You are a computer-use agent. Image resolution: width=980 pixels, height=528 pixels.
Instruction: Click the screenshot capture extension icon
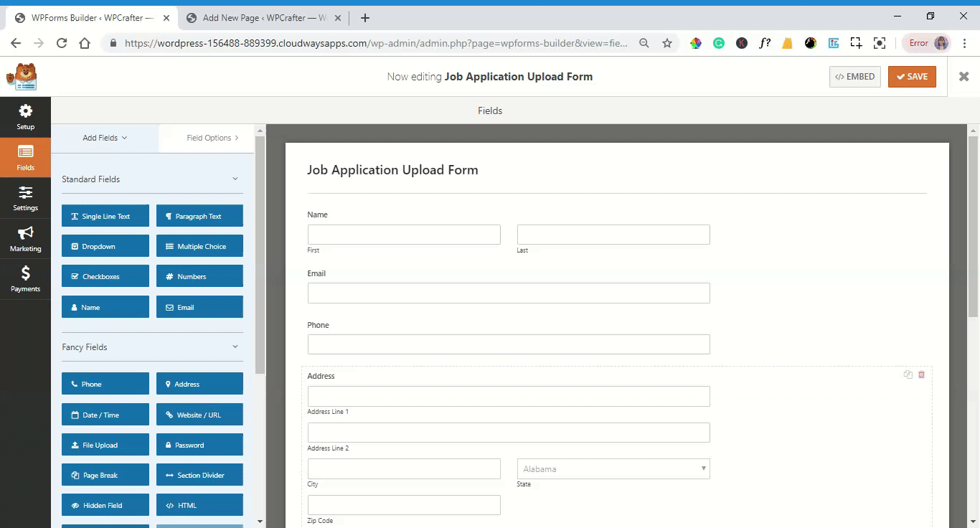pos(880,43)
